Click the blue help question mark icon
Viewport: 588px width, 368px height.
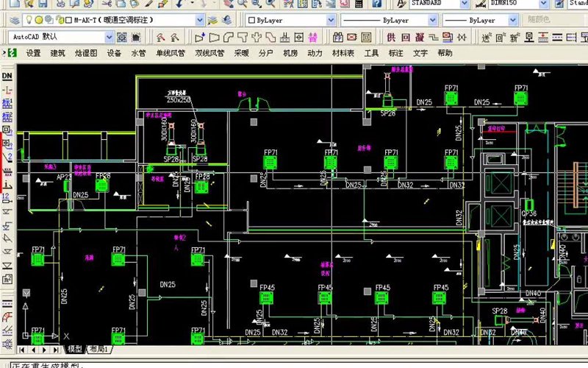pos(377,4)
